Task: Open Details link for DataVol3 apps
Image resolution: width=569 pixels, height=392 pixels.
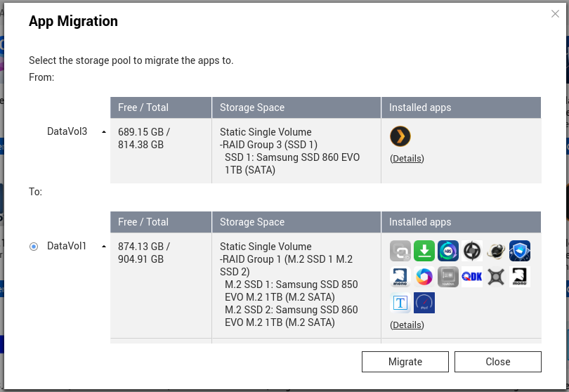Action: click(x=407, y=159)
